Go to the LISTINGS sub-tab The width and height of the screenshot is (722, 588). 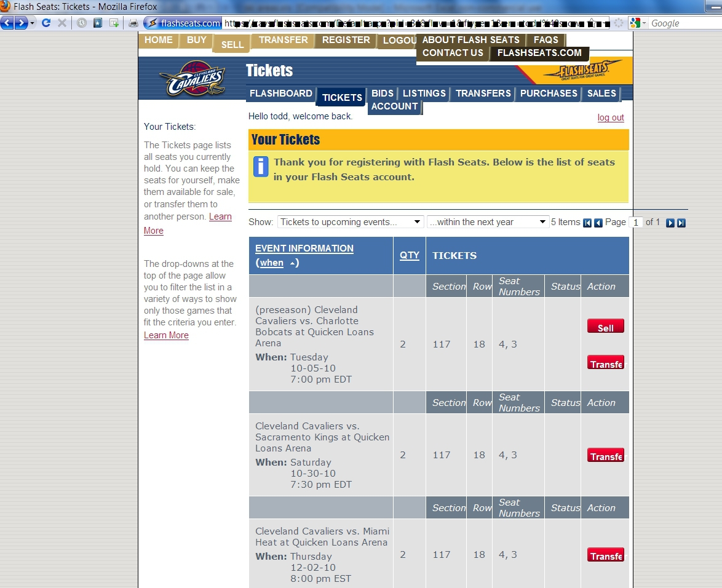424,93
